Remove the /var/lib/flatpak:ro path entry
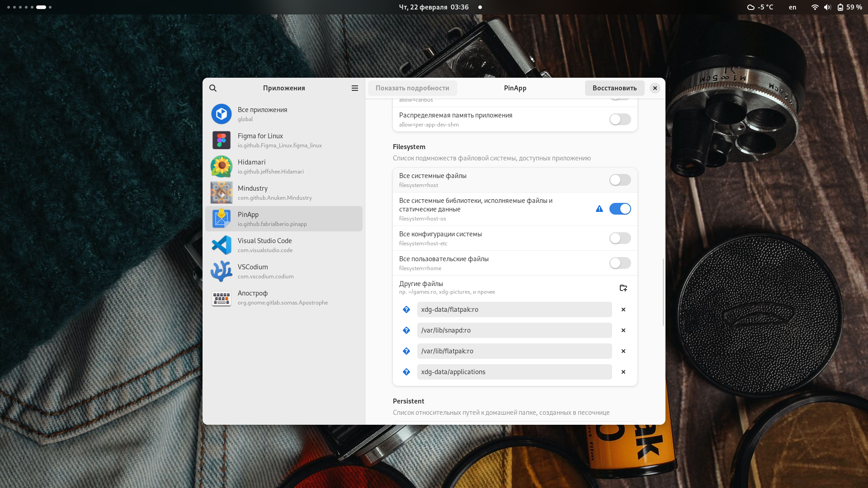 [x=623, y=351]
